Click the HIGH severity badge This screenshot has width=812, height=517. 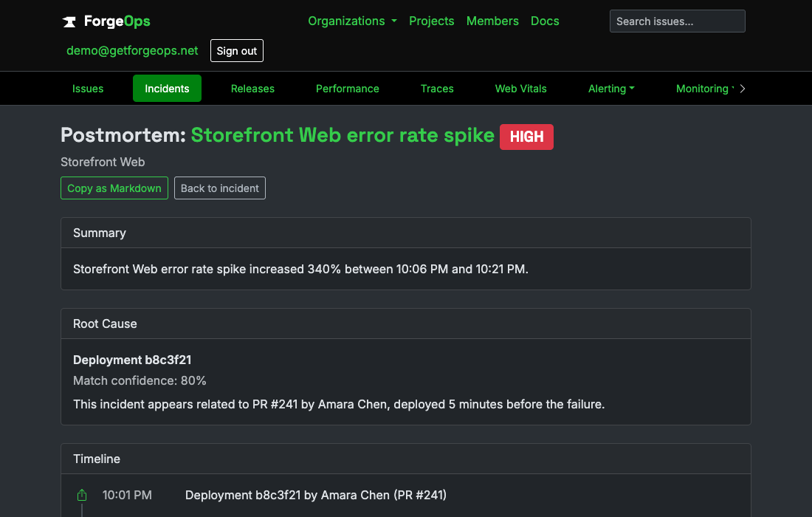526,137
